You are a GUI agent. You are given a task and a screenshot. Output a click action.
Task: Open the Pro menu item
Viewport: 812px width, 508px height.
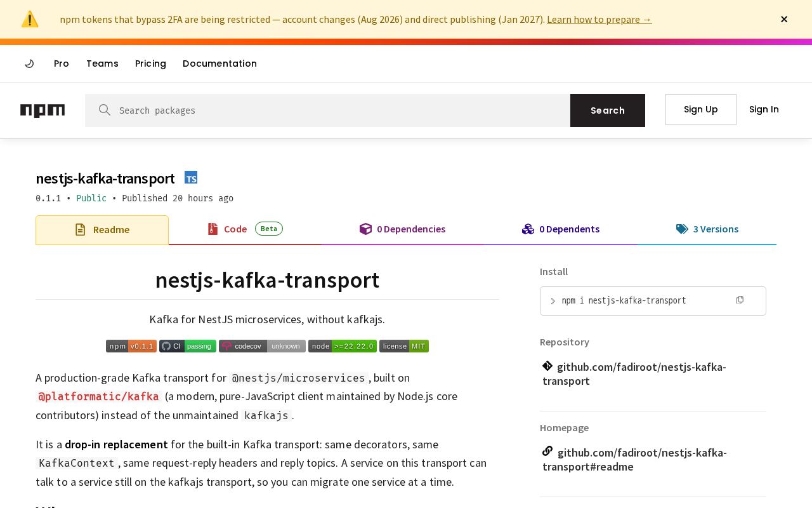(62, 63)
